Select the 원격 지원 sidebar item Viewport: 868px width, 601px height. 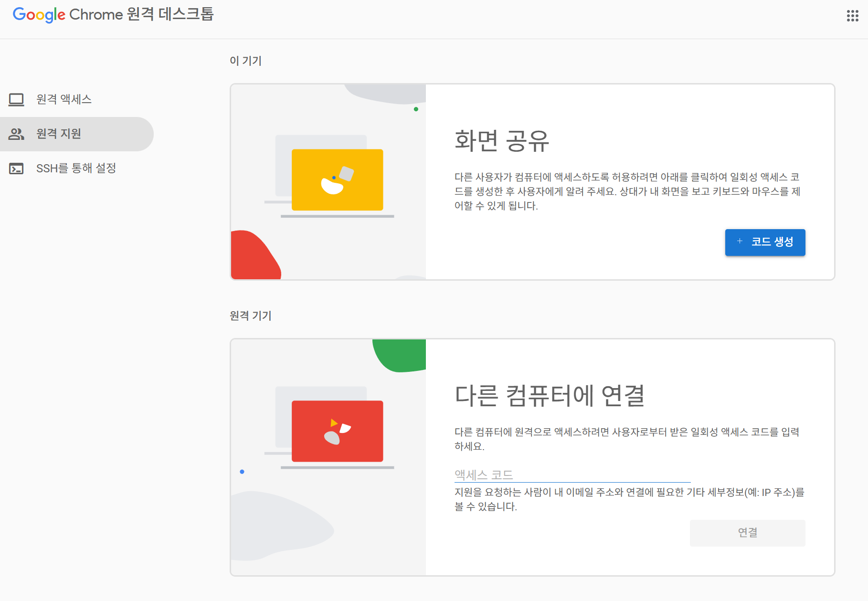pos(76,134)
